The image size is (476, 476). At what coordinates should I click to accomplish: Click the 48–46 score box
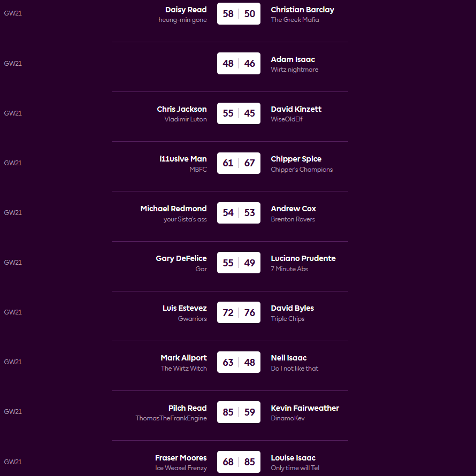coord(239,64)
